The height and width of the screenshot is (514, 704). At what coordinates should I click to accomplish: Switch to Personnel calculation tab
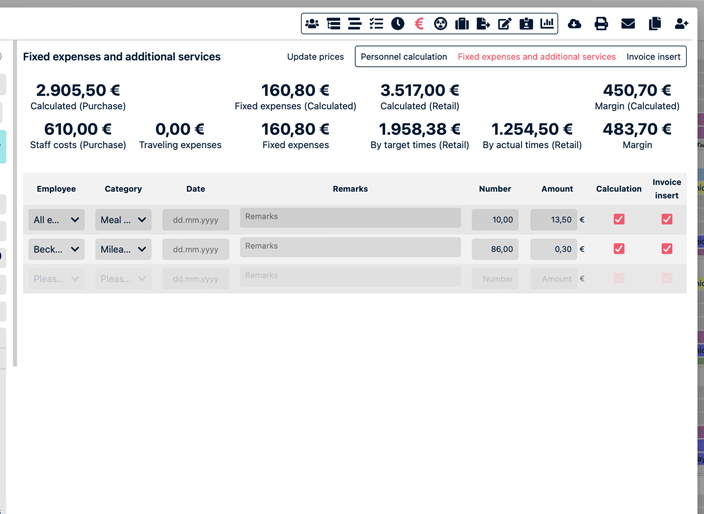pos(404,57)
